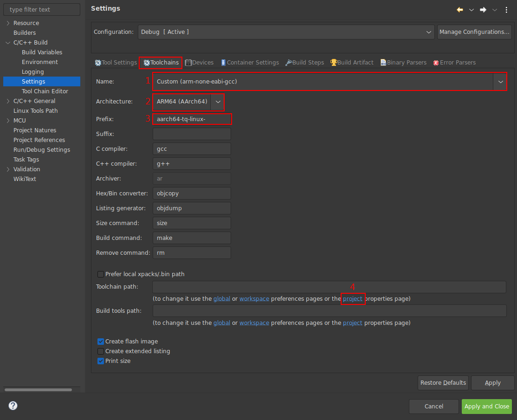
Task: Open forward history dropdown arrow
Action: click(x=495, y=10)
